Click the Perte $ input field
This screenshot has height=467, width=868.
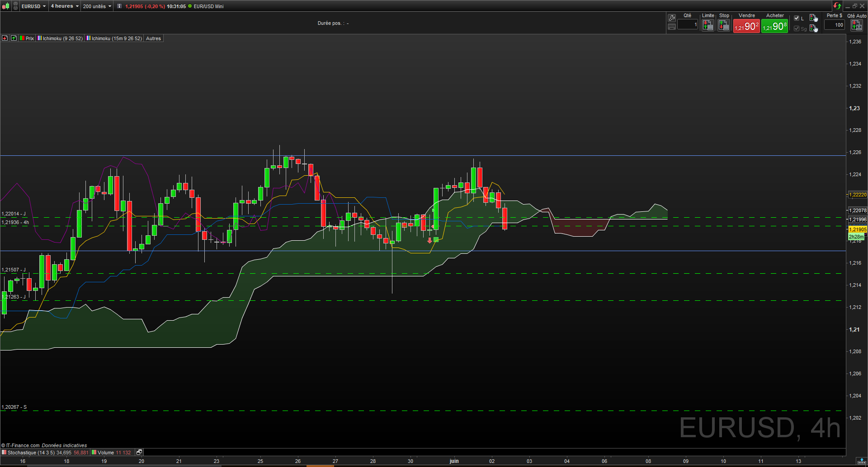(x=834, y=25)
